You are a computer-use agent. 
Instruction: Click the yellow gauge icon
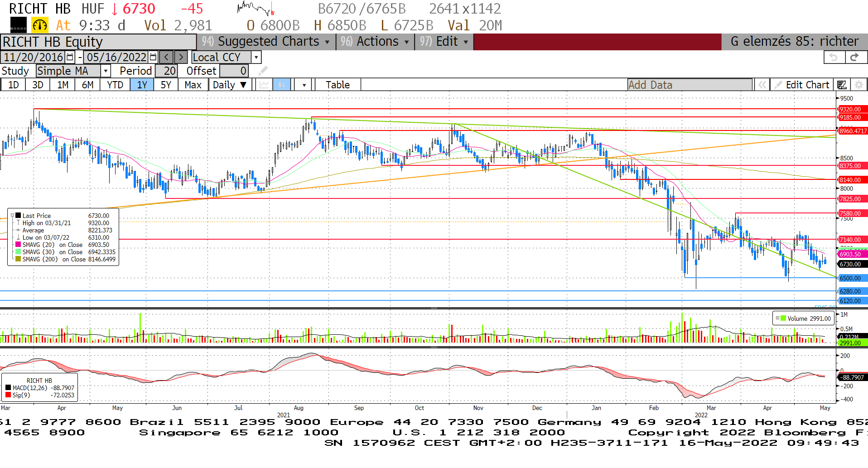point(40,25)
